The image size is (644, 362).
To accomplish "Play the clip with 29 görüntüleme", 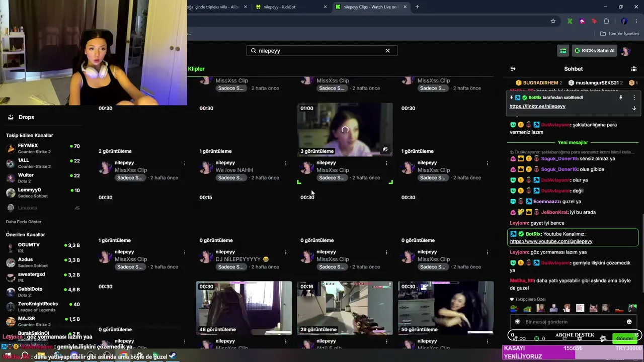I will click(345, 308).
